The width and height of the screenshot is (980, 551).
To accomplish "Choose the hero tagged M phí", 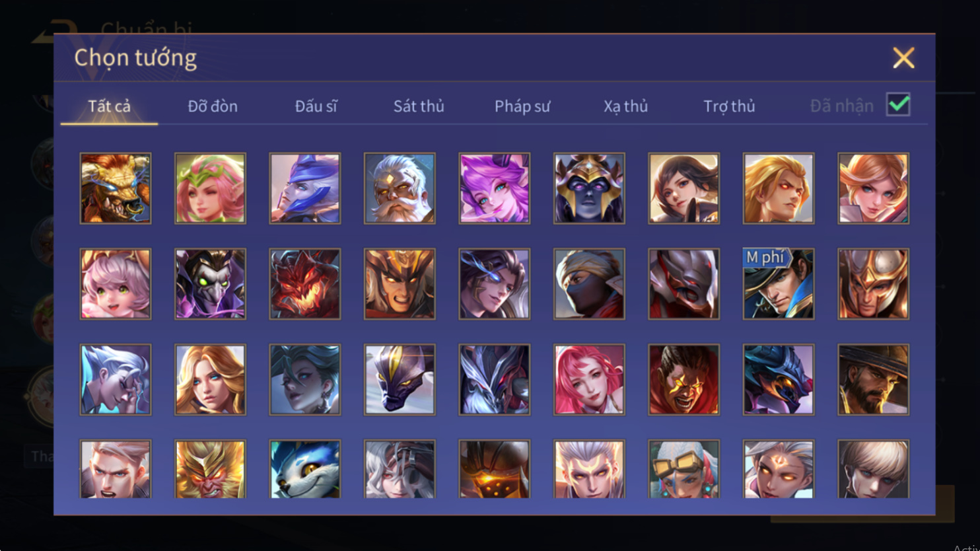I will (x=779, y=284).
